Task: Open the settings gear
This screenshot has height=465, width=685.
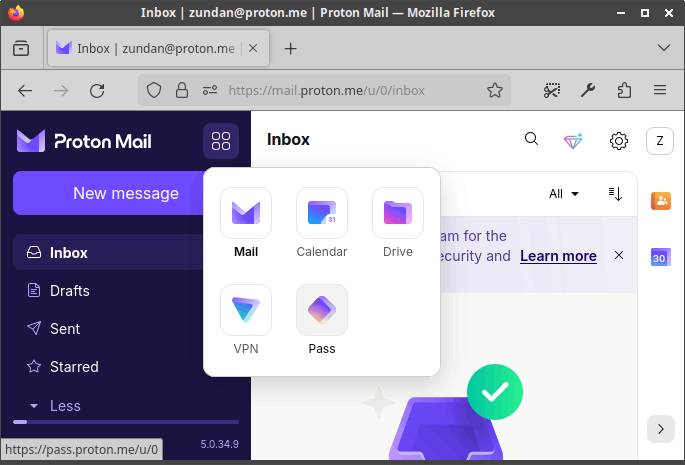Action: pos(619,141)
